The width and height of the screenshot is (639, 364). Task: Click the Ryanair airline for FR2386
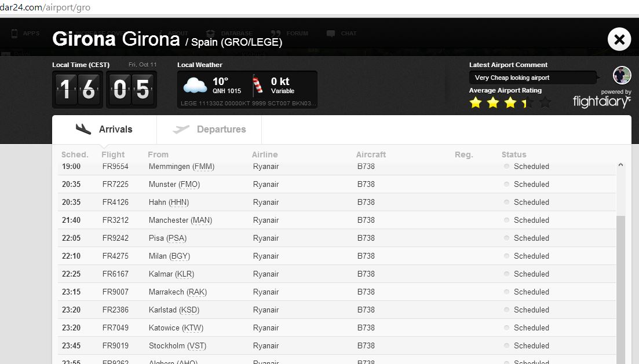(x=266, y=310)
